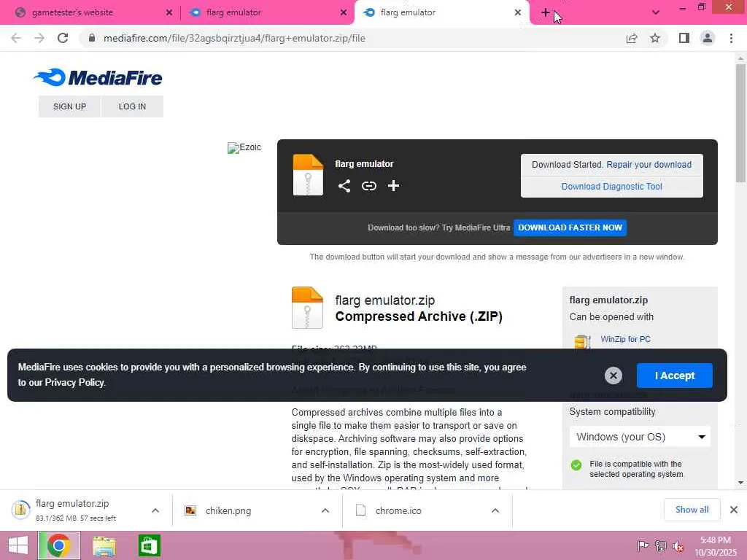Click the LOG IN button
The width and height of the screenshot is (747, 560).
(x=133, y=106)
